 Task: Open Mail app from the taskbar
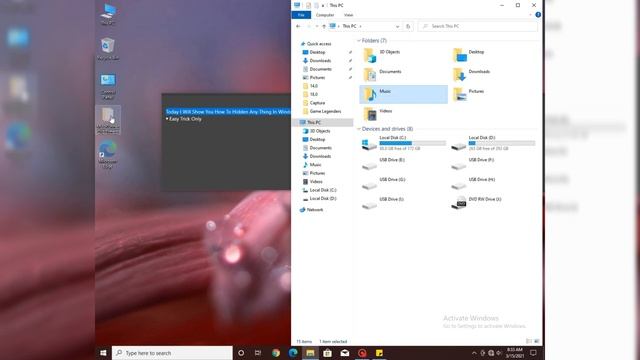click(344, 353)
